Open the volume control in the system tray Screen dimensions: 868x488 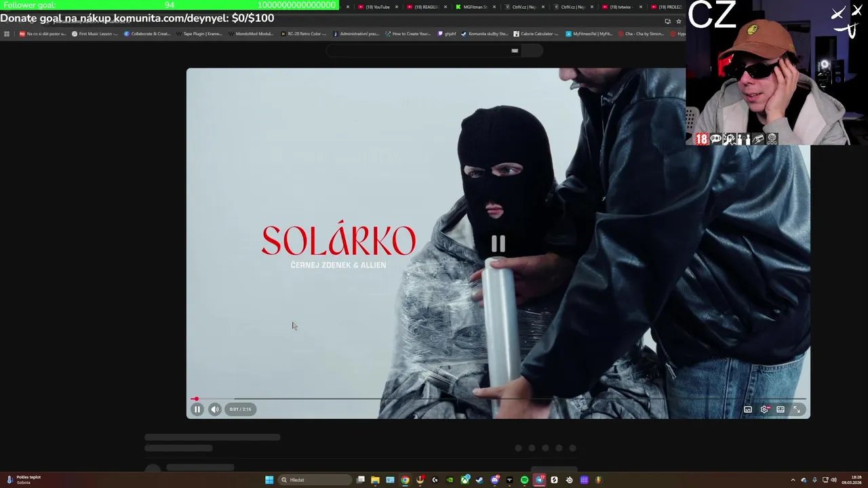pos(833,480)
